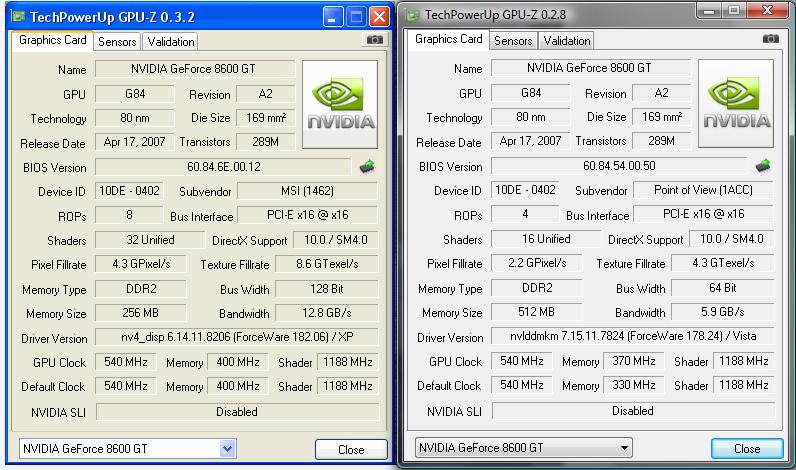Click ROPs value 4 in GPU-Z 0.2.8
796x470 pixels.
(525, 214)
